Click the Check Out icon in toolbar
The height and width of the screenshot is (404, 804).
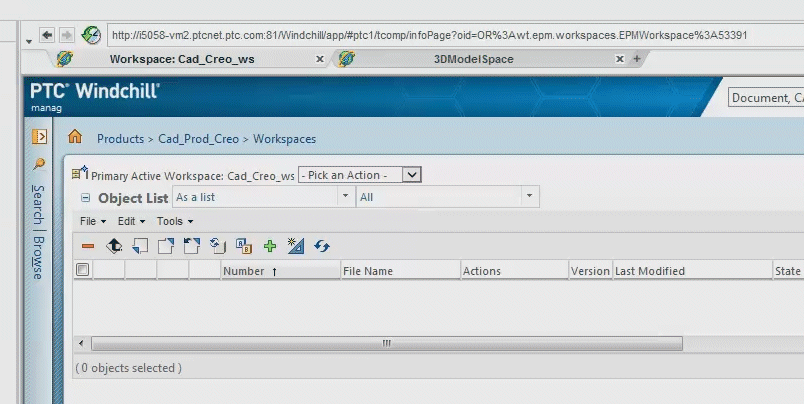coord(166,246)
